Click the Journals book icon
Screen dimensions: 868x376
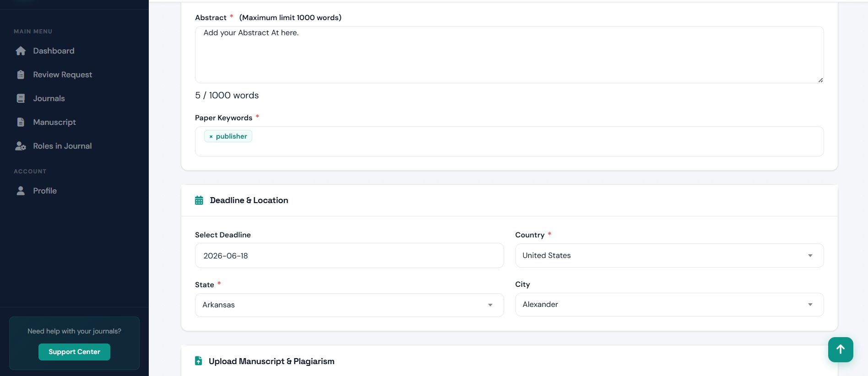[21, 98]
